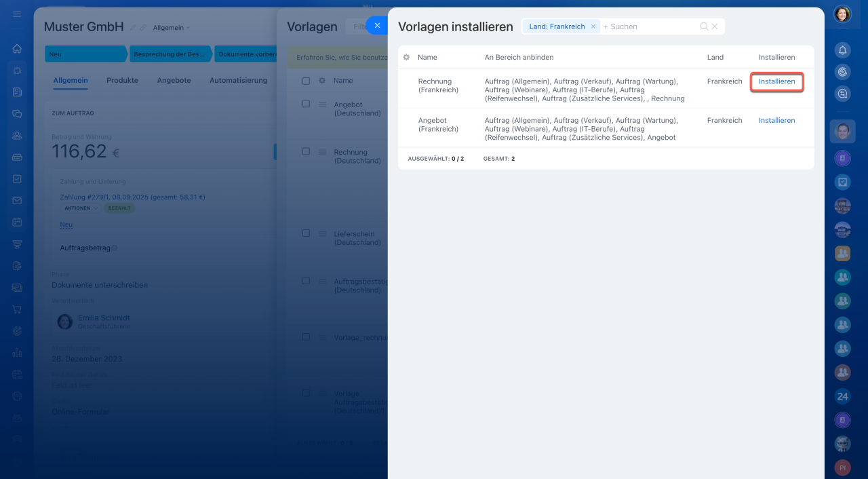868x479 pixels.
Task: Clear the search field with the X icon
Action: [715, 26]
